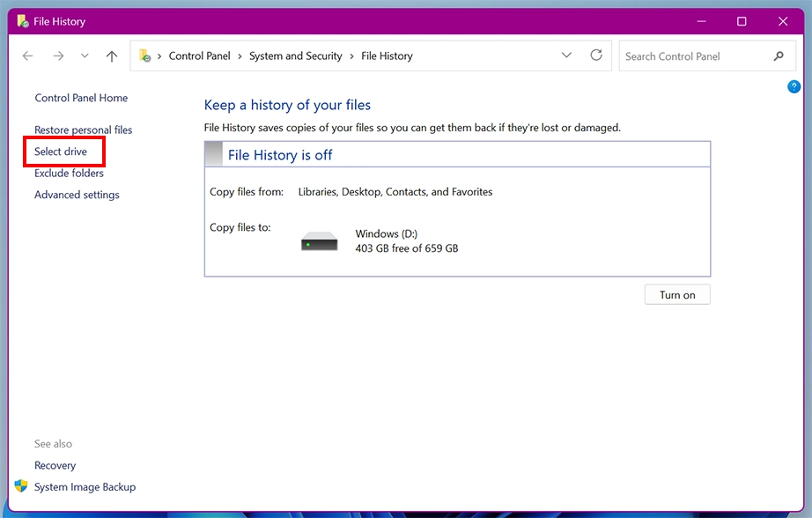Select Control Panel in the breadcrumb

[199, 56]
